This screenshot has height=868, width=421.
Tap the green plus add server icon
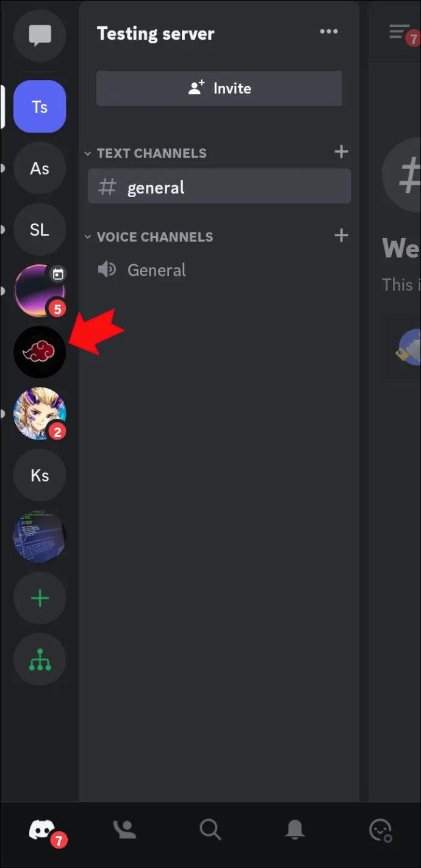(40, 598)
